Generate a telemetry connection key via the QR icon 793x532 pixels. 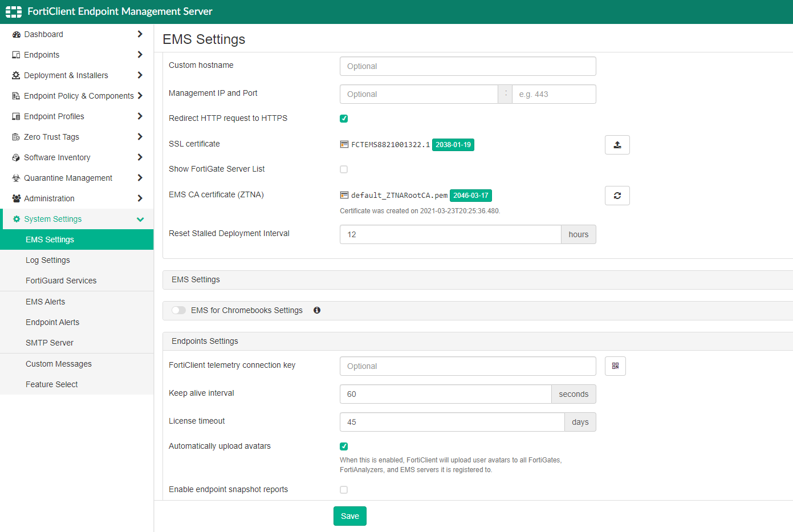[x=615, y=366]
